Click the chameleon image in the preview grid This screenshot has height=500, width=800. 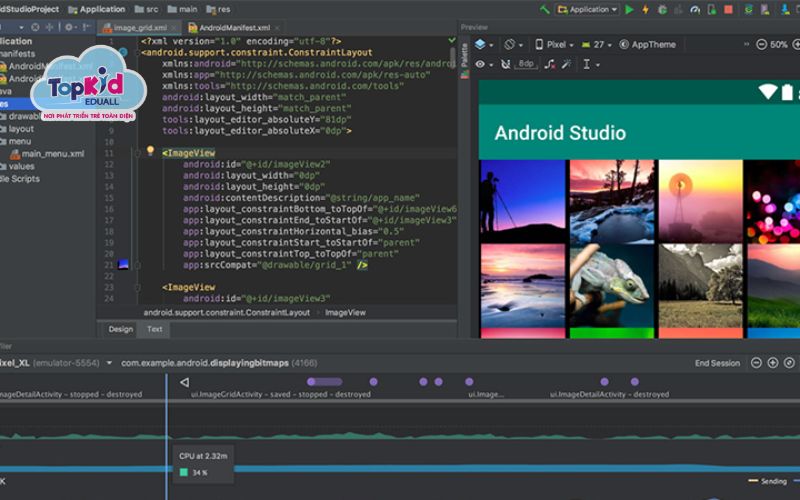pyautogui.click(x=612, y=286)
